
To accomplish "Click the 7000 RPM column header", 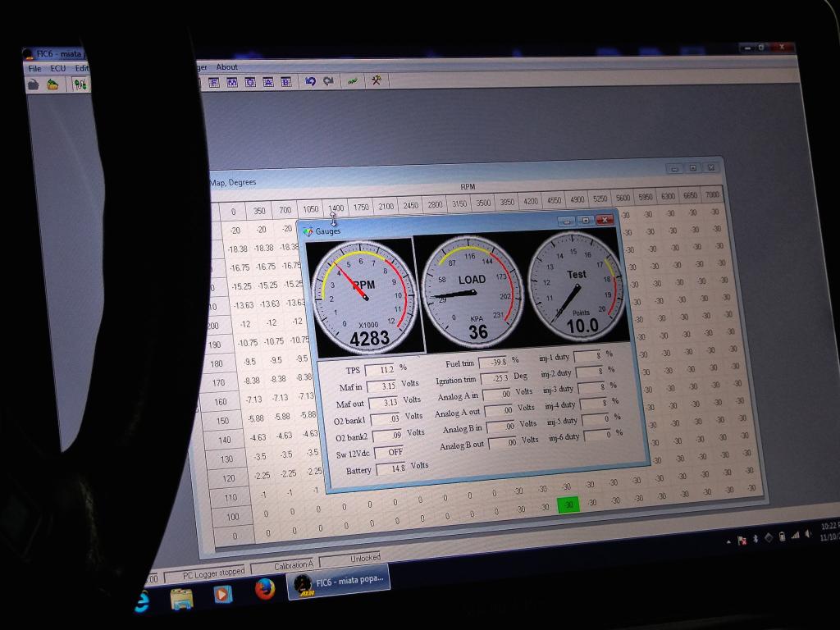I will [712, 195].
